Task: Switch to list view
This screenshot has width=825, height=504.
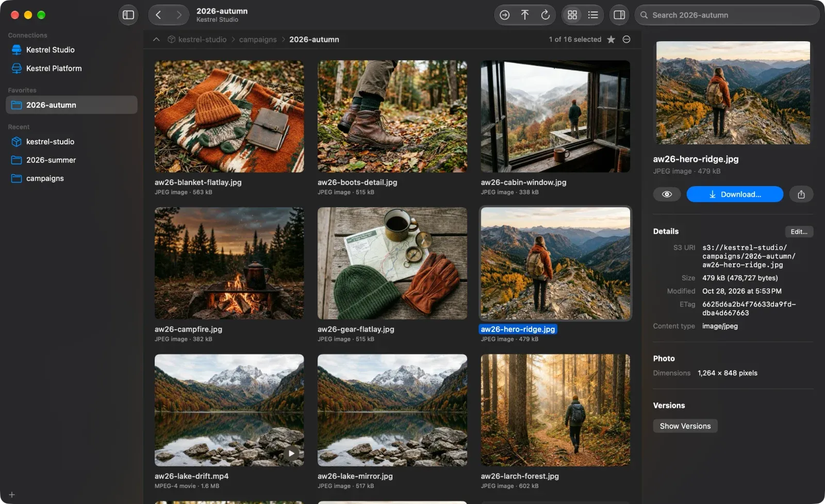Action: [593, 15]
